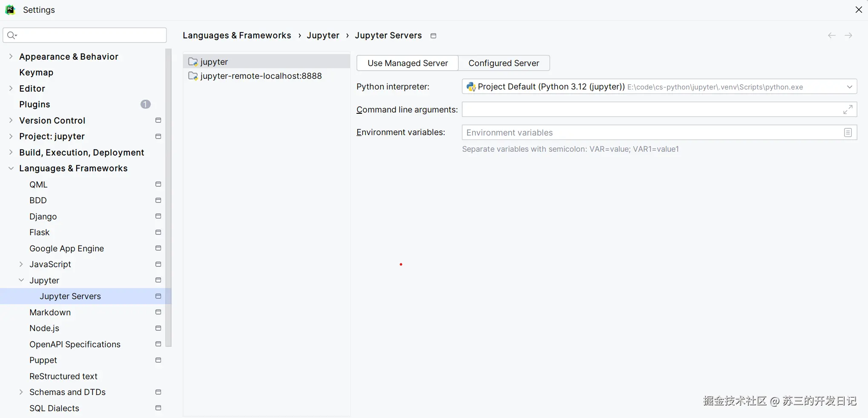Click the project icon next to Project: jupyter

[158, 136]
